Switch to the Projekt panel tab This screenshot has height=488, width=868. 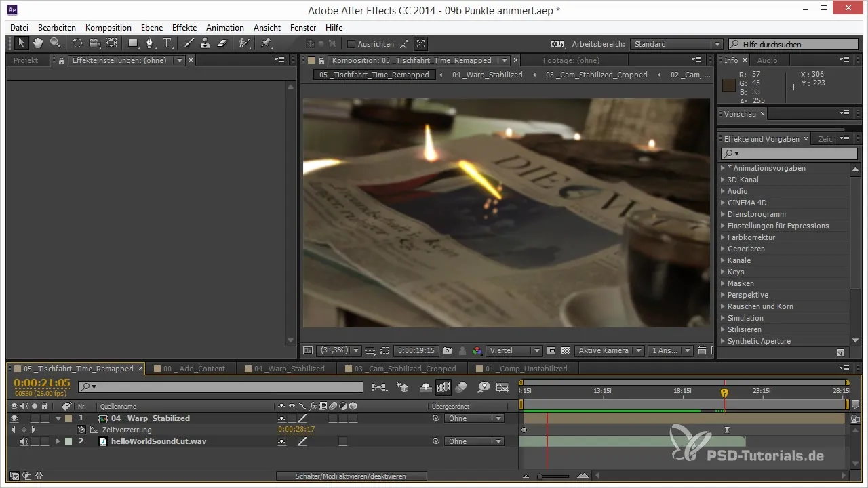coord(26,60)
